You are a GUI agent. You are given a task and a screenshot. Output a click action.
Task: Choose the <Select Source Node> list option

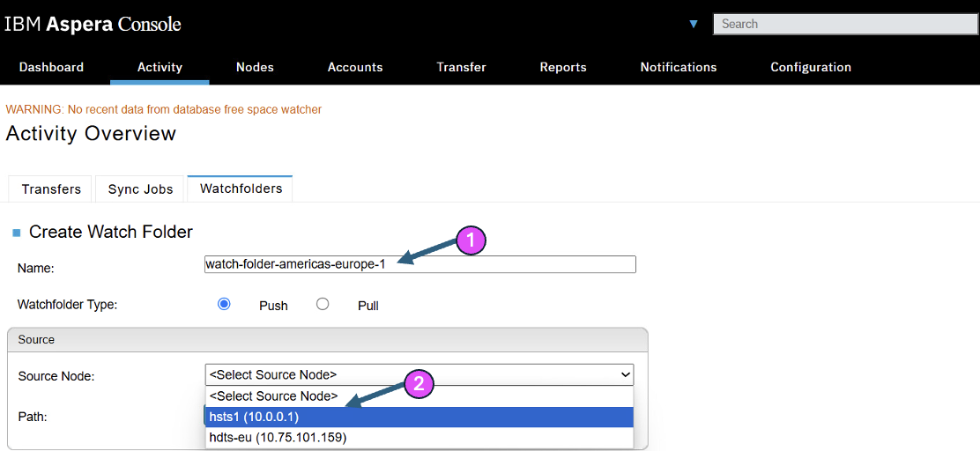[x=419, y=396]
